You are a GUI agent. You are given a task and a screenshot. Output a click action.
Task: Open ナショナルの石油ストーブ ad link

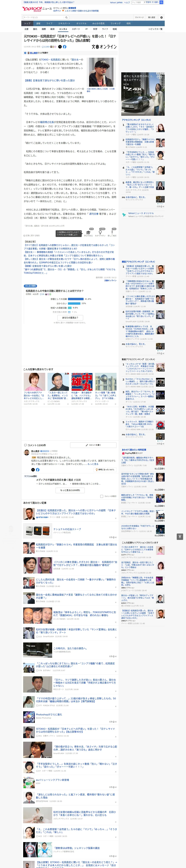(67, 529)
